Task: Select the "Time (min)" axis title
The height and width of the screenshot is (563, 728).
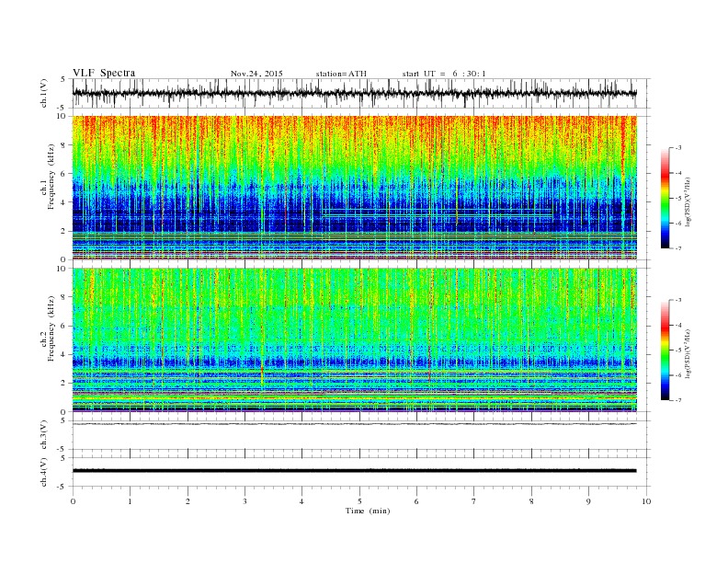Action: click(x=368, y=511)
